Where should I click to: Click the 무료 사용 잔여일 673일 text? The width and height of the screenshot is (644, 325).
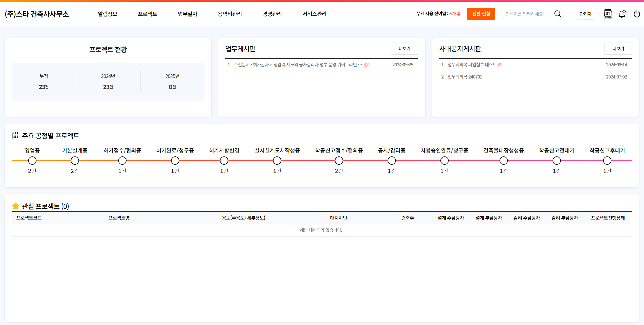[438, 14]
